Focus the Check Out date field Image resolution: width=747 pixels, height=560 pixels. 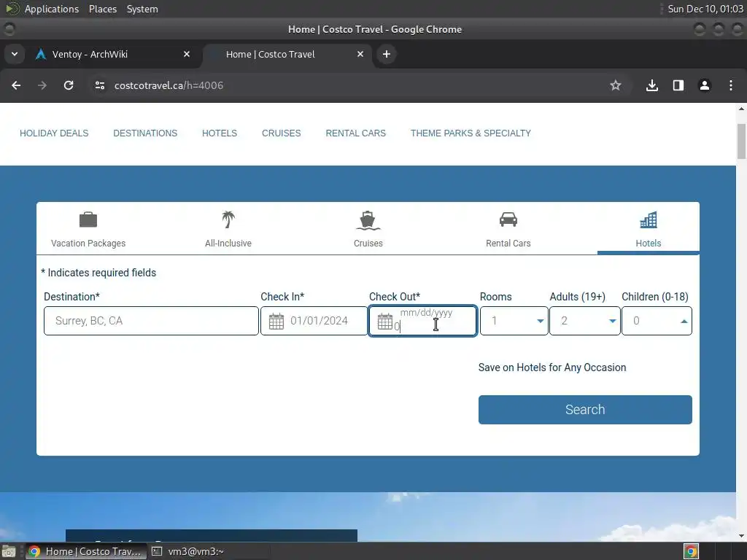point(422,321)
